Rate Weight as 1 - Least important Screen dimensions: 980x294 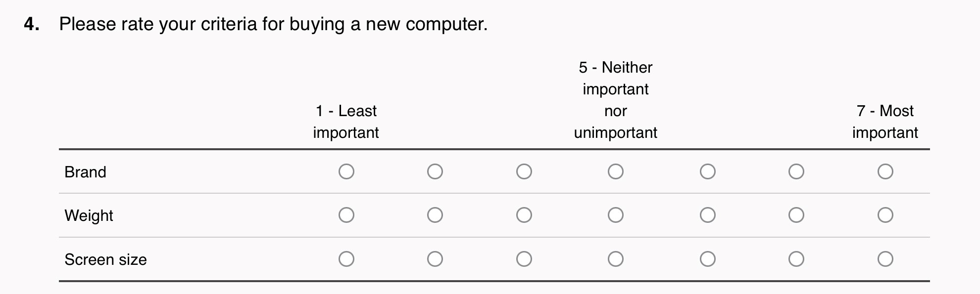pyautogui.click(x=346, y=215)
